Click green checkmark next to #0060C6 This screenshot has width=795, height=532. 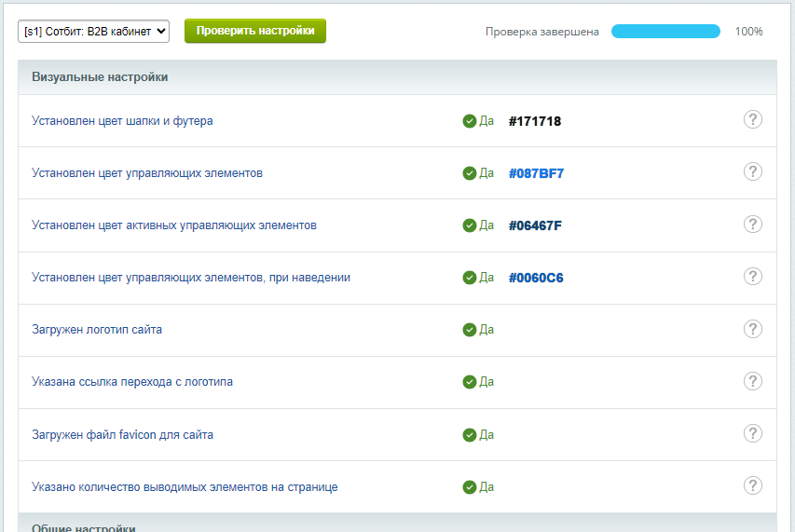pyautogui.click(x=470, y=278)
